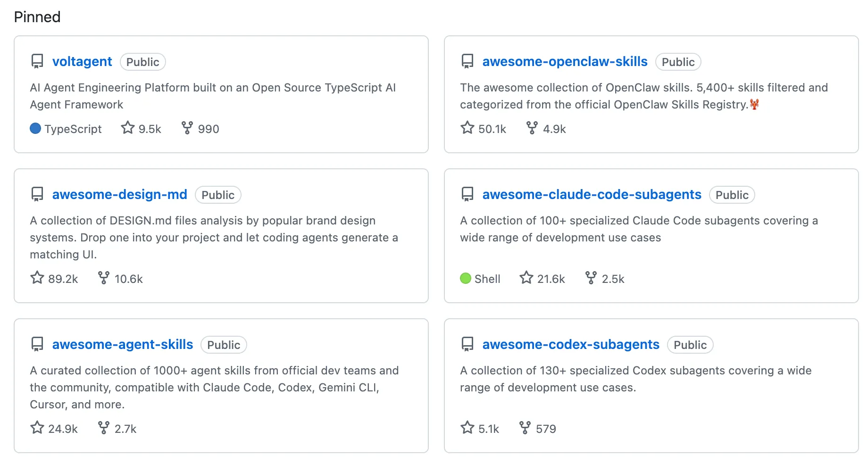Click the Public badge next to voltagent
868x464 pixels.
[x=143, y=62]
